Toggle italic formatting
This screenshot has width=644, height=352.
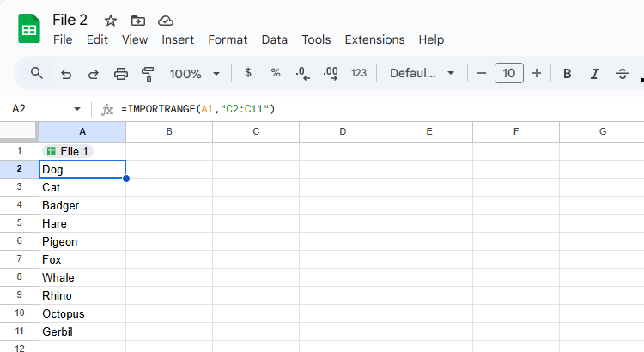pos(595,74)
